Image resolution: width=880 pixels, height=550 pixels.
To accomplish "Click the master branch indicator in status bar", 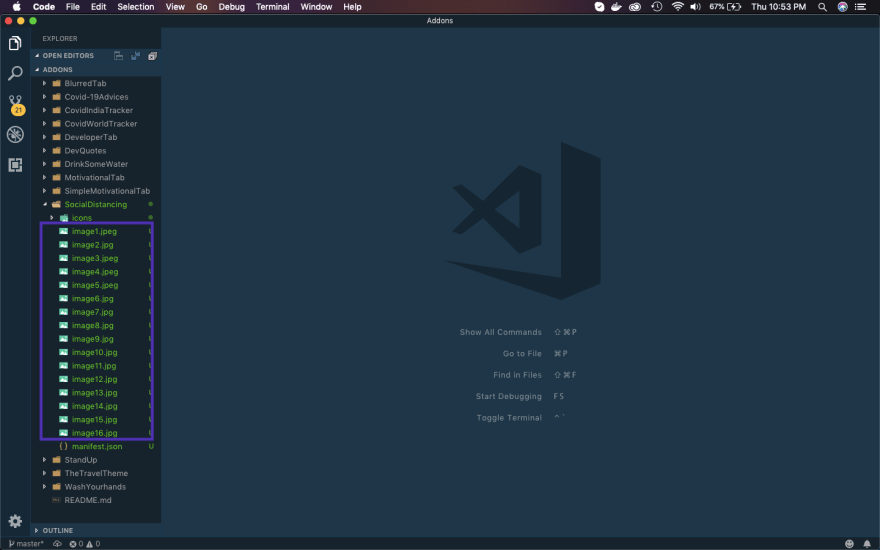I will tap(26, 543).
